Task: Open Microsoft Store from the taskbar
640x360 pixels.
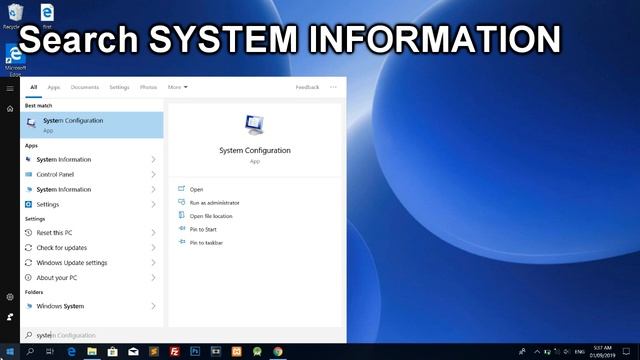Action: [x=113, y=351]
